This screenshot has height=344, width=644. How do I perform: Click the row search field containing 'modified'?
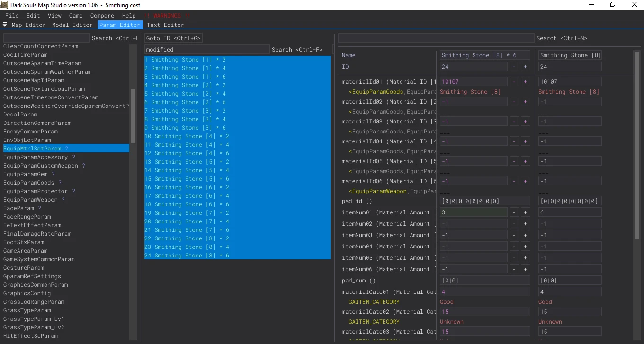207,49
